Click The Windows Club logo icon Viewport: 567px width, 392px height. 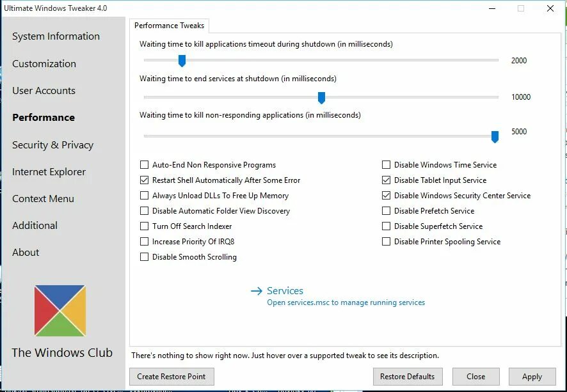click(60, 311)
